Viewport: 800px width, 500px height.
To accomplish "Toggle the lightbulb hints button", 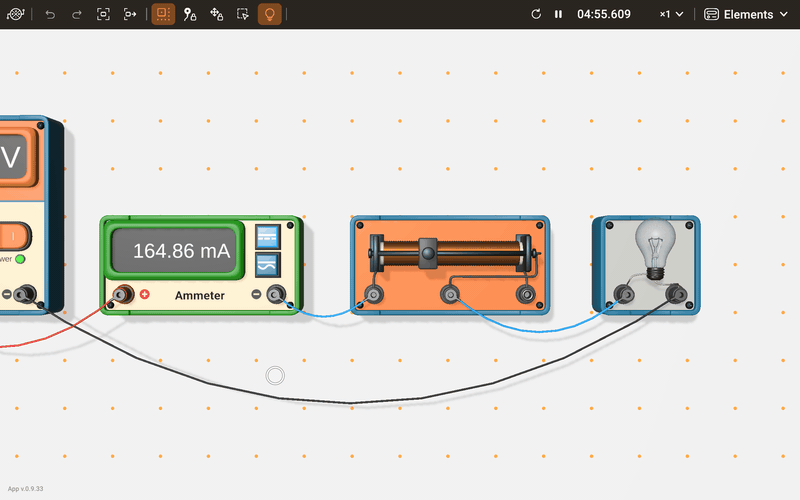I will (x=269, y=14).
